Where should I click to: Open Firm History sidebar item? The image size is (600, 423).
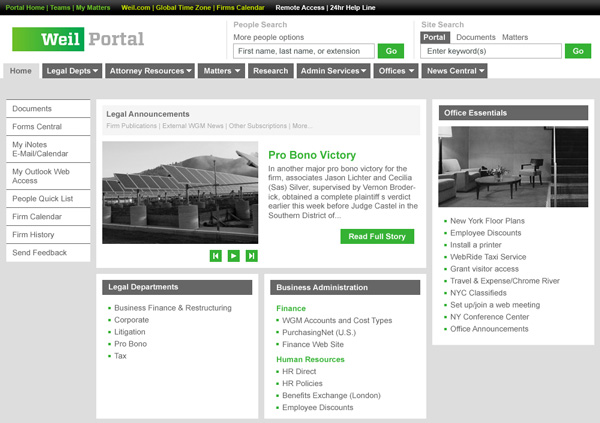(x=48, y=235)
